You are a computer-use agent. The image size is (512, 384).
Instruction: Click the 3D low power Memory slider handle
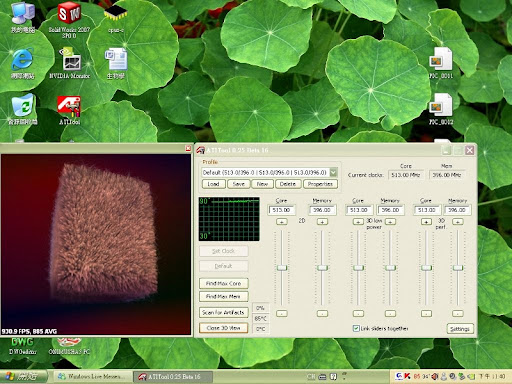tap(390, 268)
